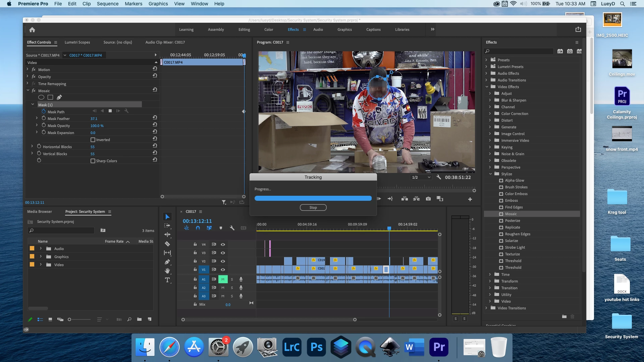Open the playback resolution 1/2 dropdown
This screenshot has width=644, height=362.
click(x=421, y=177)
